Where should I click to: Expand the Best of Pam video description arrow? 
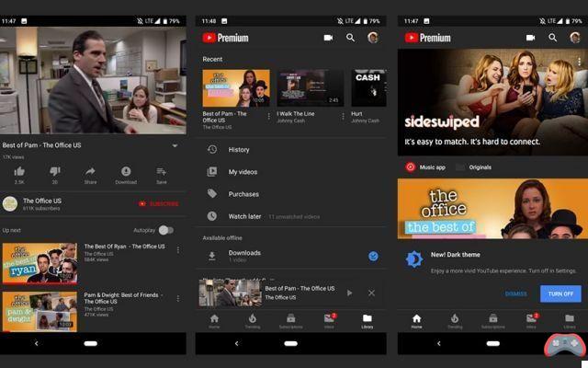(x=175, y=145)
